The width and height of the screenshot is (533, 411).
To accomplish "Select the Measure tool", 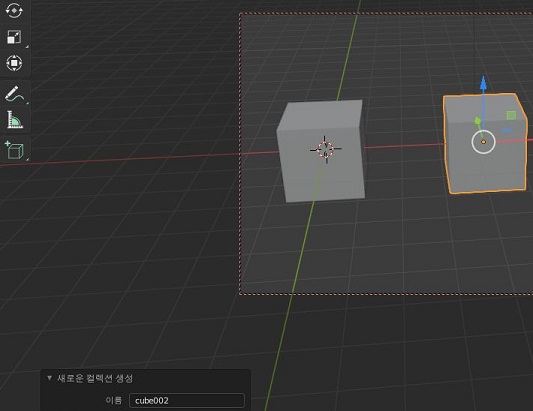I will coord(15,120).
